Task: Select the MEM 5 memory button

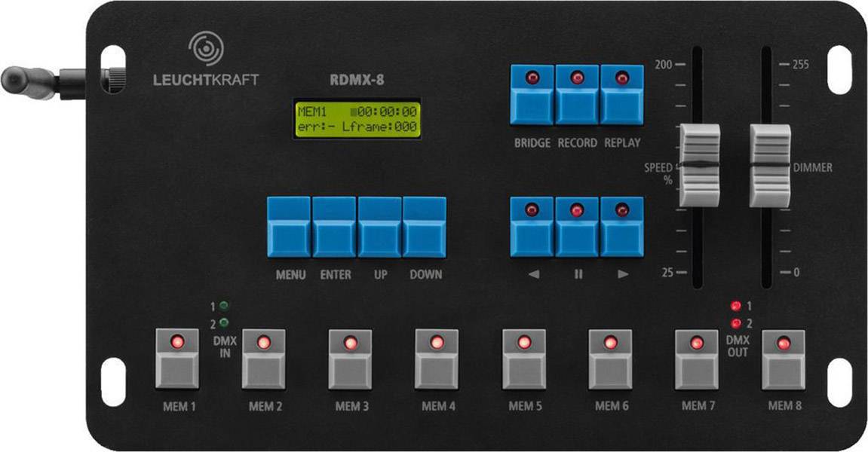Action: 523,359
